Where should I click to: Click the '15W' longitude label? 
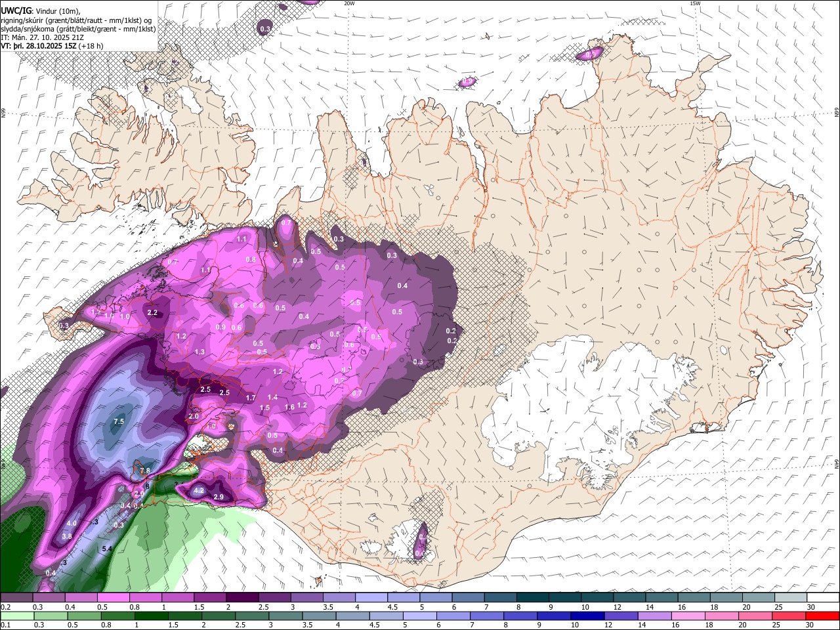click(x=695, y=3)
